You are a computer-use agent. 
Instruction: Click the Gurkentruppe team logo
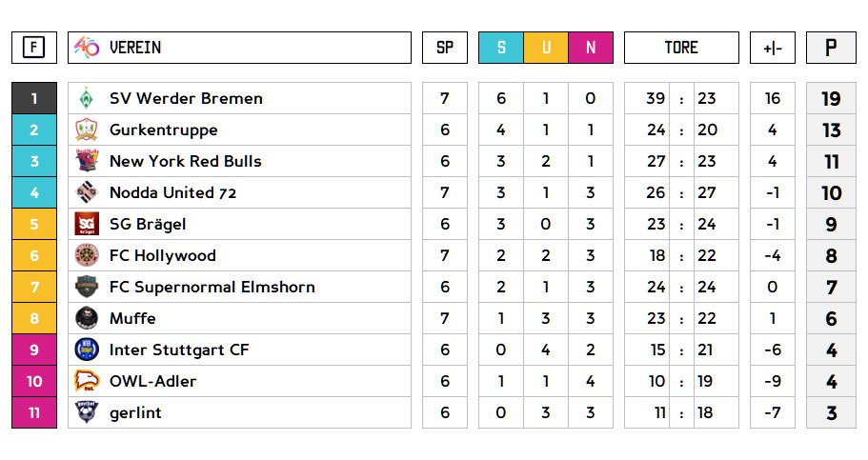click(87, 130)
